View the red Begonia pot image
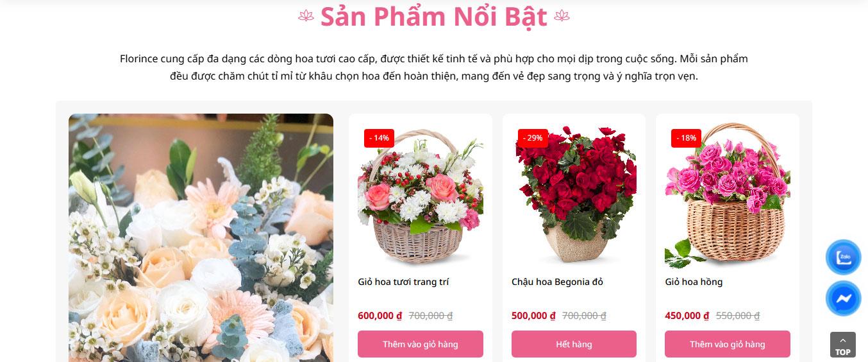The width and height of the screenshot is (868, 362). [x=574, y=196]
